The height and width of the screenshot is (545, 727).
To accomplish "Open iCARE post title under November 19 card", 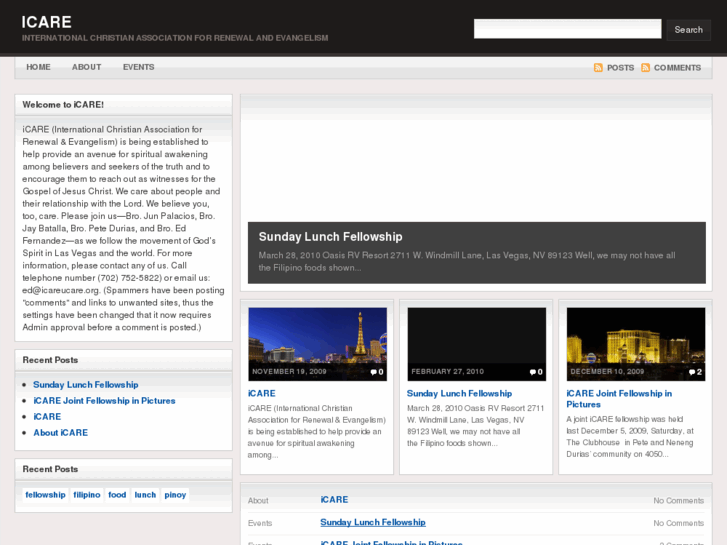I will pos(261,393).
